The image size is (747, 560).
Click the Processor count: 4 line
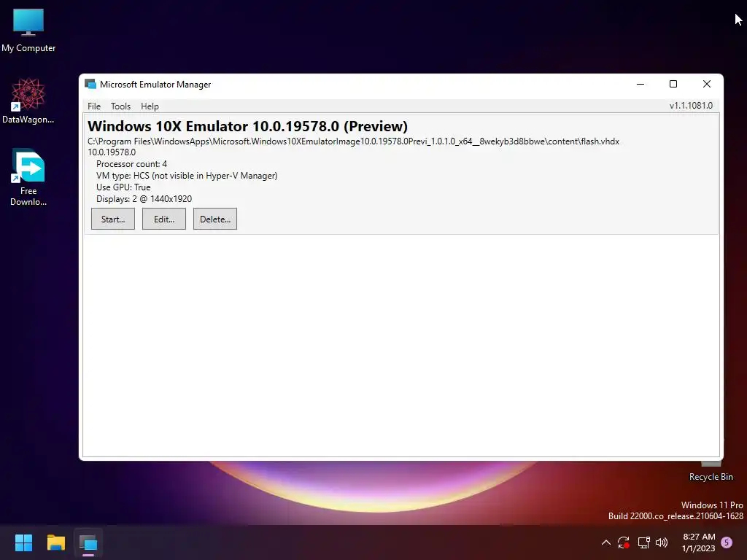click(x=131, y=164)
